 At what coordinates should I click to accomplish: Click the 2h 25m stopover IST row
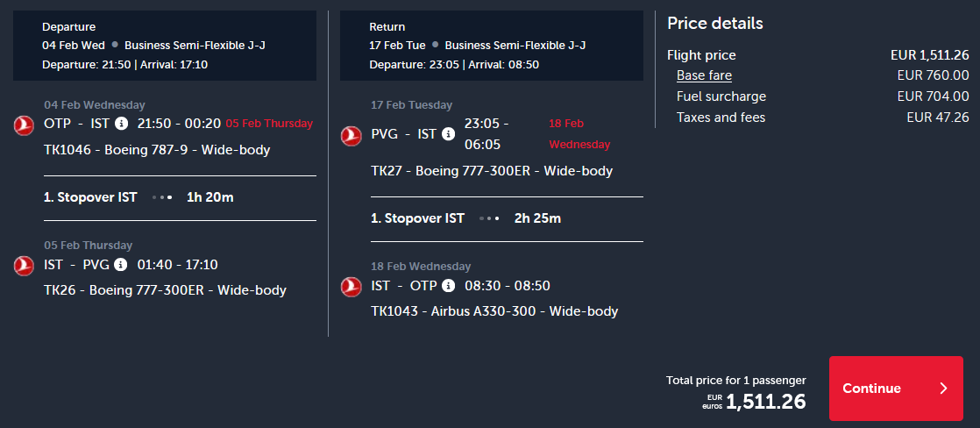tap(492, 218)
